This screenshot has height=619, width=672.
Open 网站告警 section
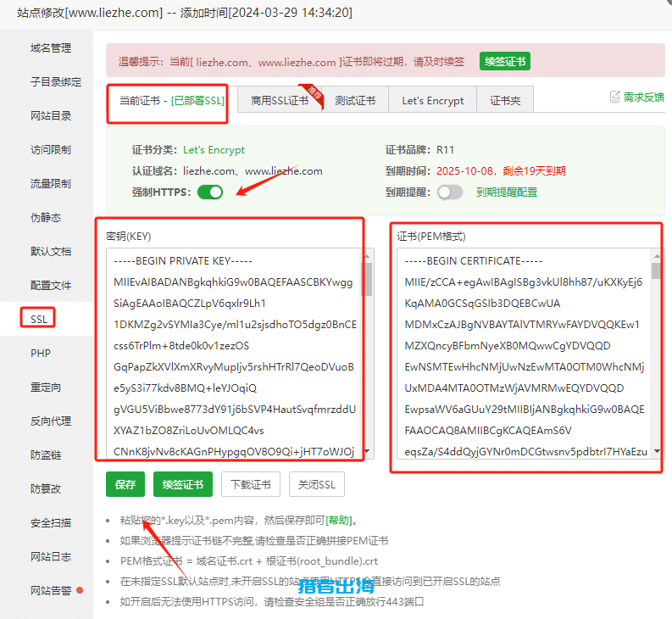point(51,591)
